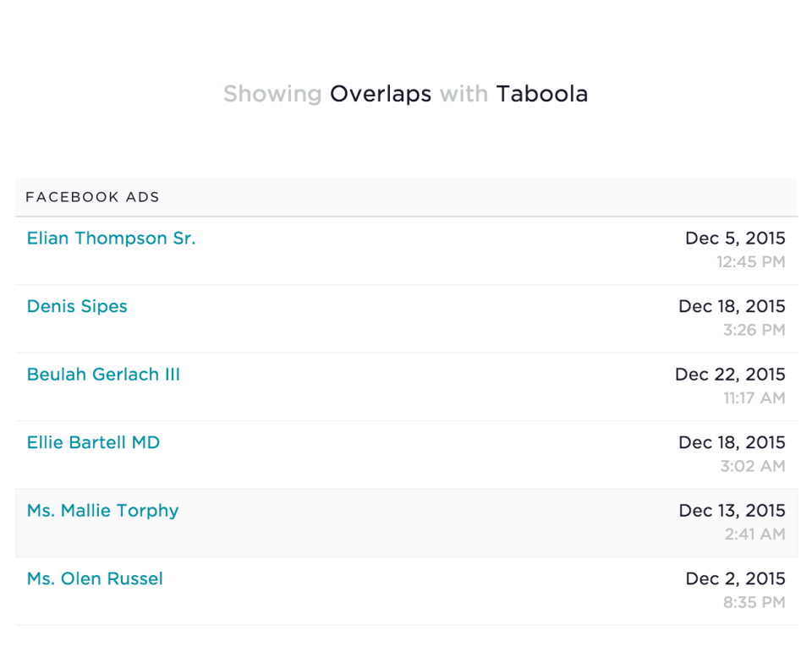This screenshot has height=663, width=812.
Task: Open Ellie Bartell MD link
Action: point(93,442)
